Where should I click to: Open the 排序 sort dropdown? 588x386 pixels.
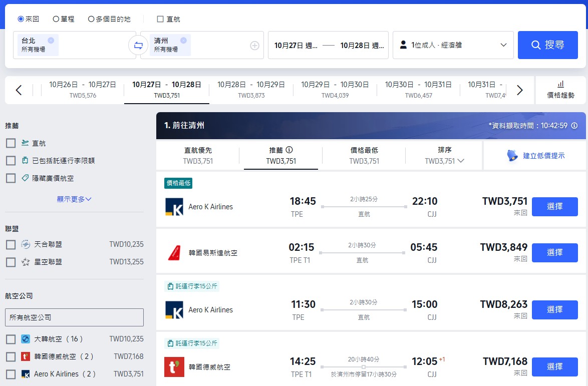pos(444,155)
